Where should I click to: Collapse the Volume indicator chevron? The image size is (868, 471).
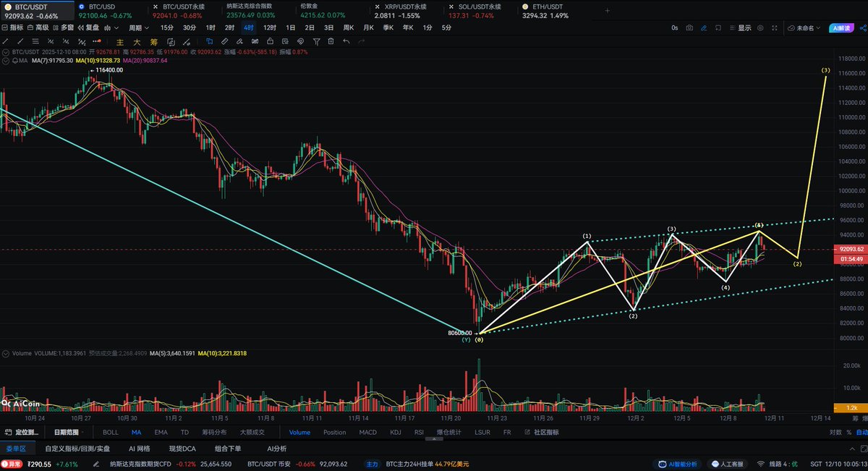pyautogui.click(x=4, y=354)
